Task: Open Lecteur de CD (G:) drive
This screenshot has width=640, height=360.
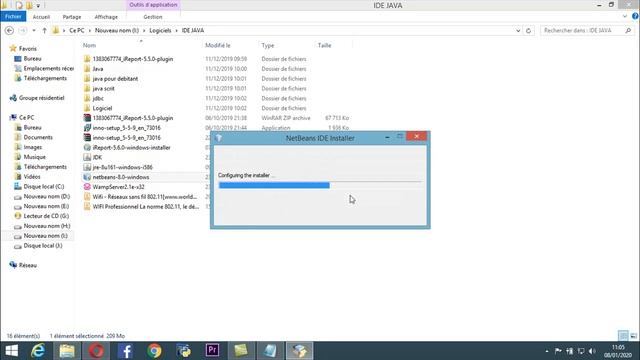Action: [46, 216]
